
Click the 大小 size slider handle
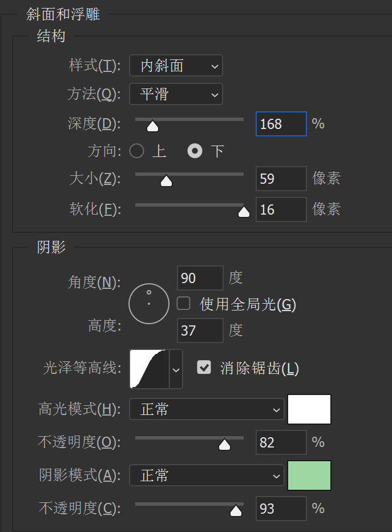pyautogui.click(x=166, y=181)
